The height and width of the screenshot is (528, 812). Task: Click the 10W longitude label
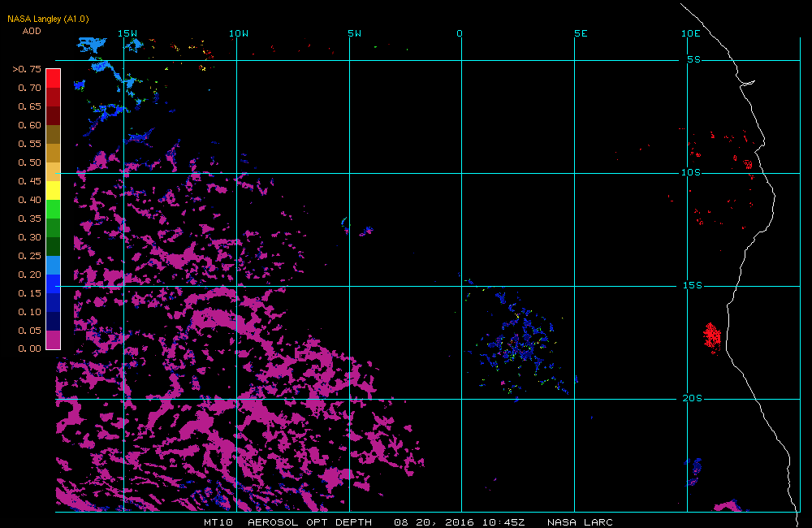point(239,33)
